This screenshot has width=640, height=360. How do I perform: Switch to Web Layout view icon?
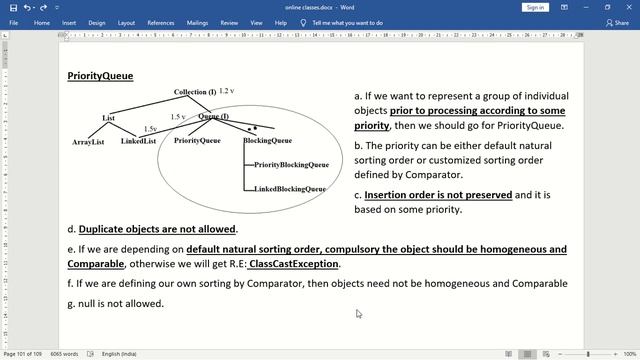tap(546, 354)
